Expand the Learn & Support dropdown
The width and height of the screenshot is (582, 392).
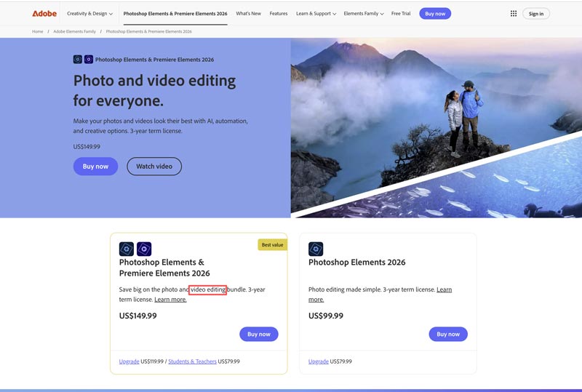(x=316, y=14)
